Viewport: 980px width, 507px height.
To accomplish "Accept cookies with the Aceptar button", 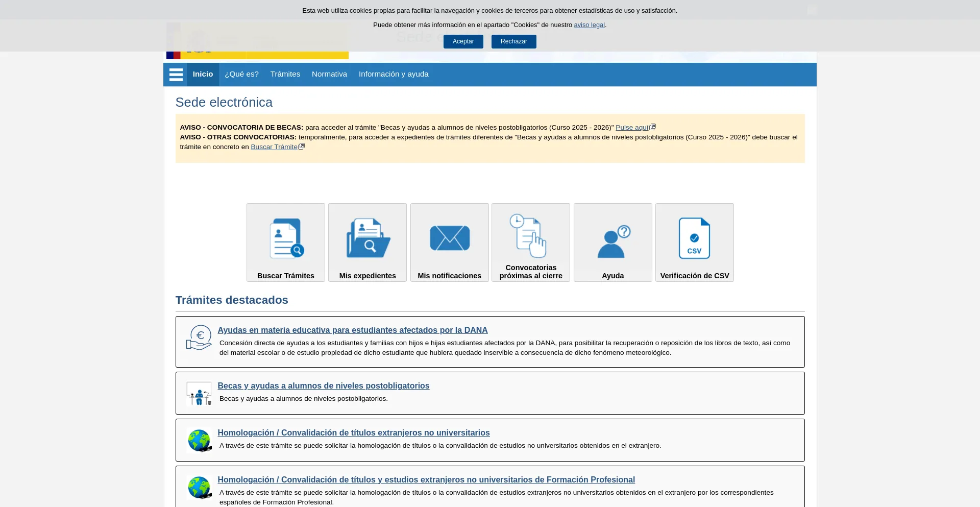I will point(463,41).
